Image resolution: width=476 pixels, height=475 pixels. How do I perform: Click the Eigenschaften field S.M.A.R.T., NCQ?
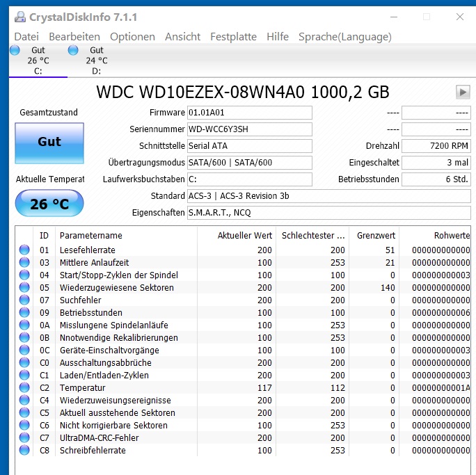(x=329, y=213)
